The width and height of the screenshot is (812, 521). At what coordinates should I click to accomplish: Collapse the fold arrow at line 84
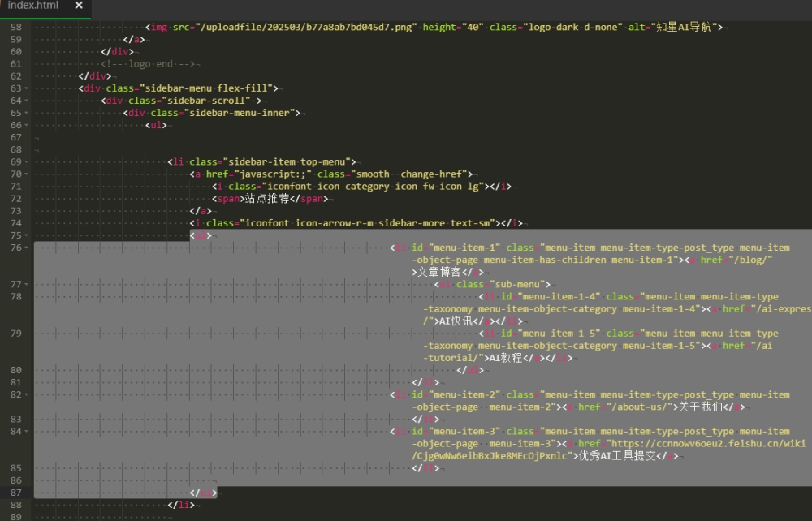tap(27, 432)
